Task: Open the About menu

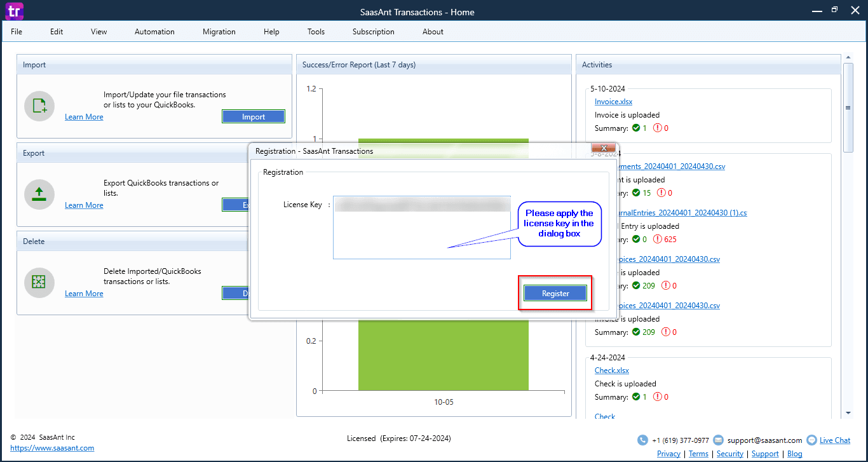Action: pyautogui.click(x=433, y=32)
